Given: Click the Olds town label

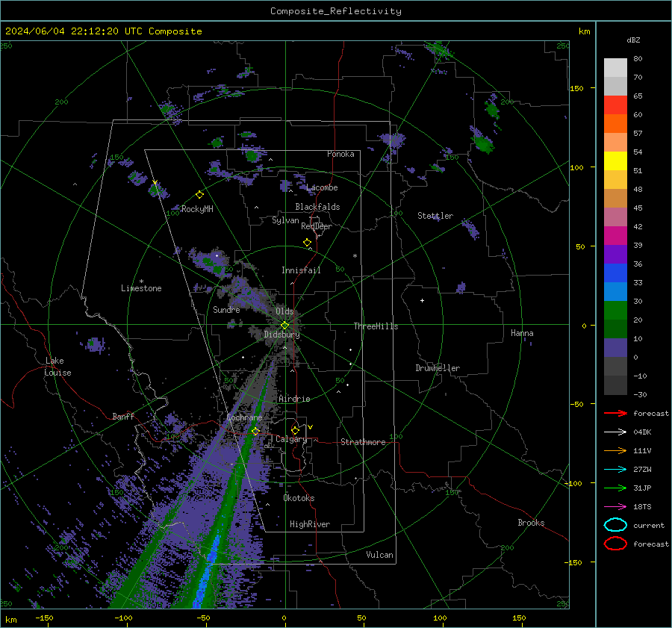Looking at the screenshot, I should click(284, 311).
